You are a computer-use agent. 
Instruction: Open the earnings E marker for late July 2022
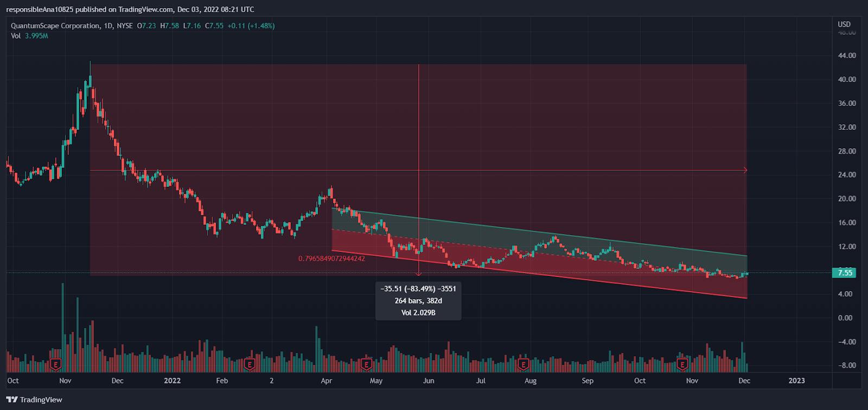[x=524, y=364]
